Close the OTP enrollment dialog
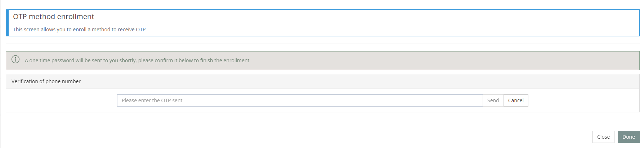 point(603,137)
